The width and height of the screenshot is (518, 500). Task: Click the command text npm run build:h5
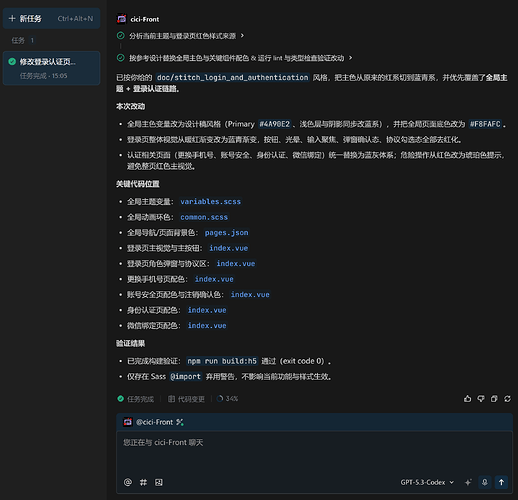pyautogui.click(x=222, y=361)
